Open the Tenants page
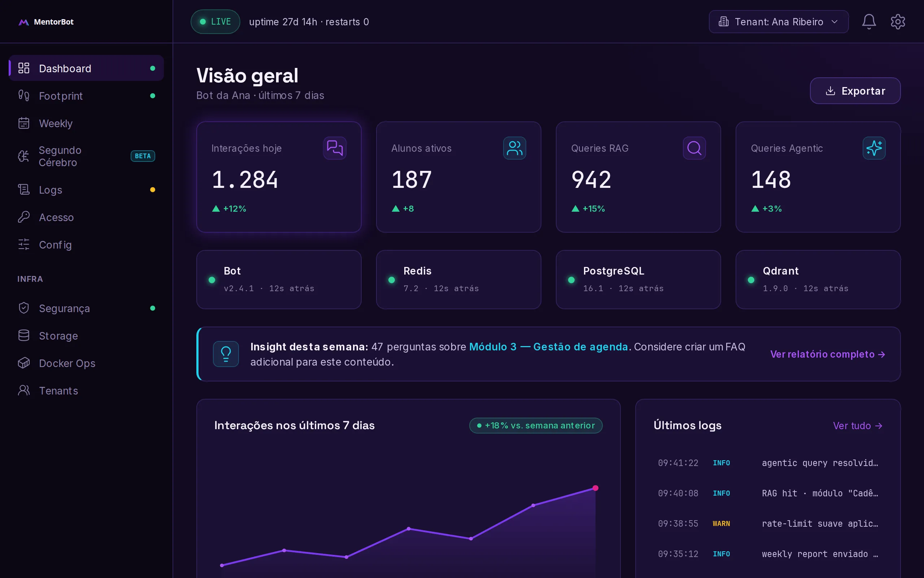Viewport: 924px width, 578px height. pos(86,391)
